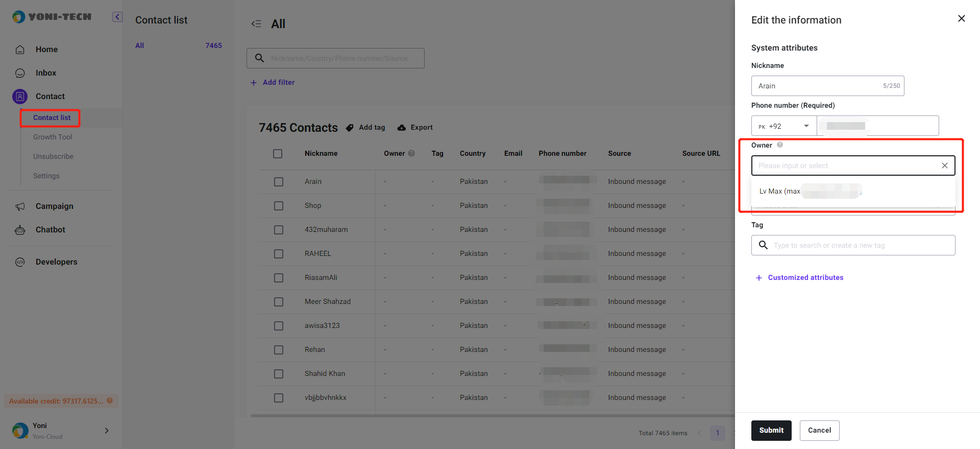Click the Chatbot robot icon
The image size is (980, 449).
tap(20, 230)
